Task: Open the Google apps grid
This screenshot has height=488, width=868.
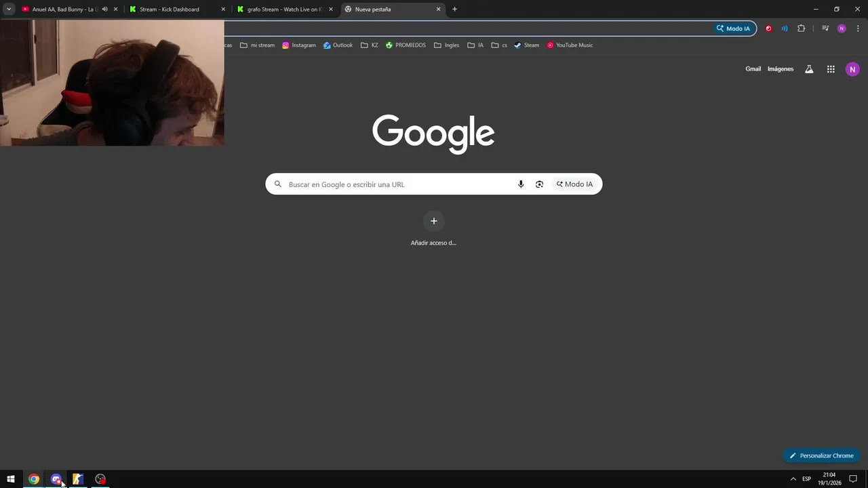Action: pos(831,69)
